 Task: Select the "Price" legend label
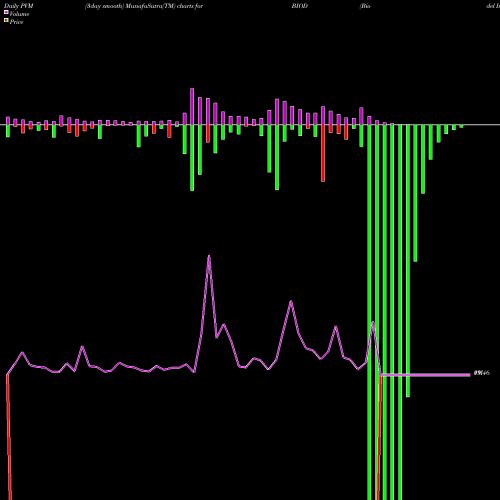coord(16,22)
